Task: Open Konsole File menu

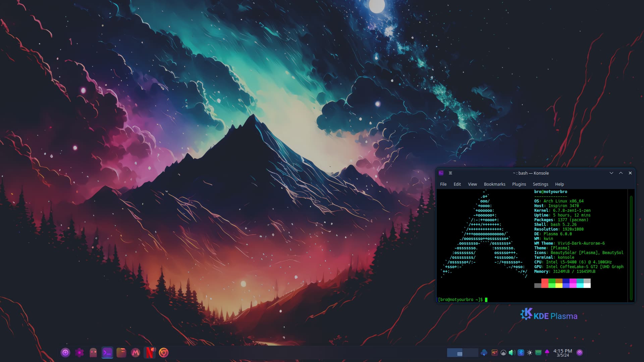Action: [443, 184]
